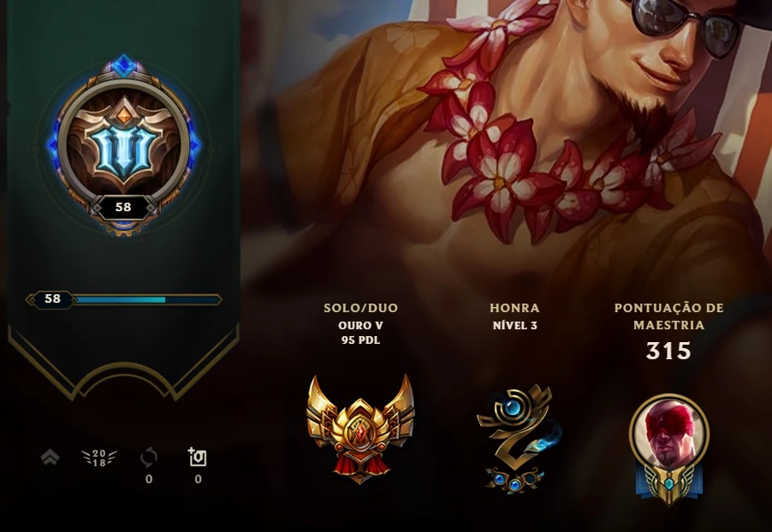Click the 58 label on progress bar
The image size is (772, 532).
[53, 299]
